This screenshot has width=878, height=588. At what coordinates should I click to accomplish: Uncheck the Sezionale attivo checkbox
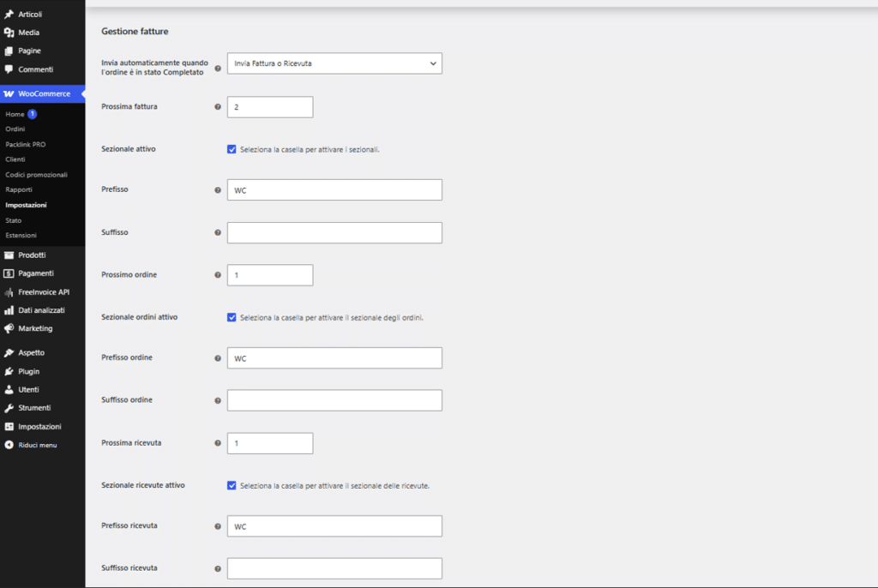click(x=232, y=149)
